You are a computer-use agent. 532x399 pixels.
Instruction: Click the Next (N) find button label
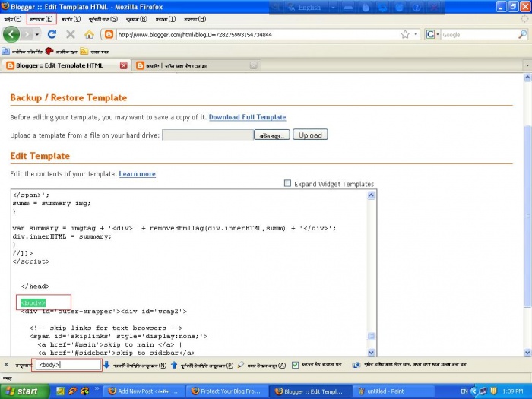[x=139, y=365]
